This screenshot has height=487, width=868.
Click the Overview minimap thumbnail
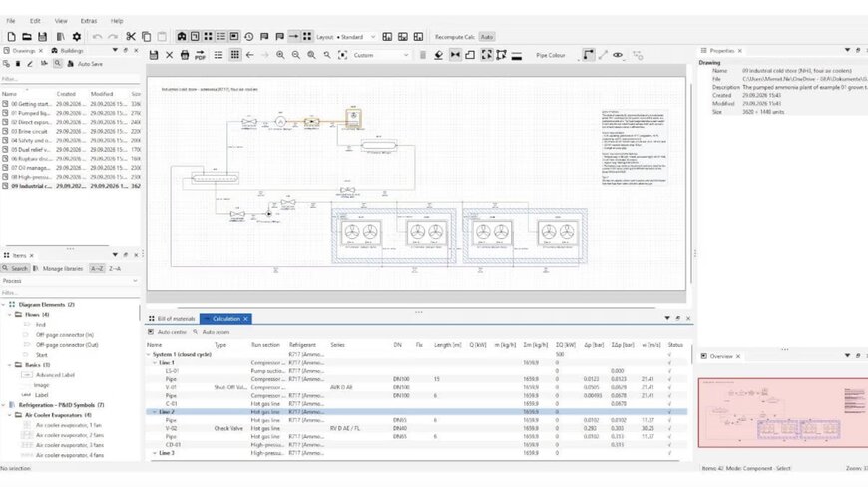(782, 413)
